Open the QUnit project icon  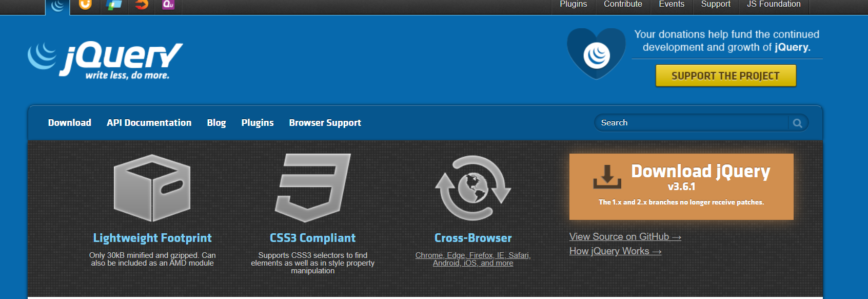coord(168,5)
